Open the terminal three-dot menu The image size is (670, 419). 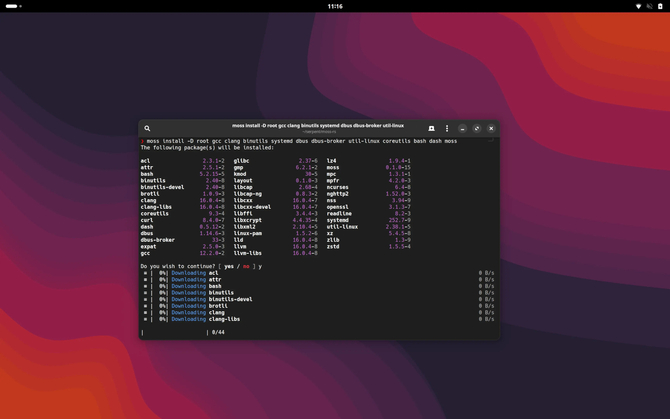pos(447,128)
